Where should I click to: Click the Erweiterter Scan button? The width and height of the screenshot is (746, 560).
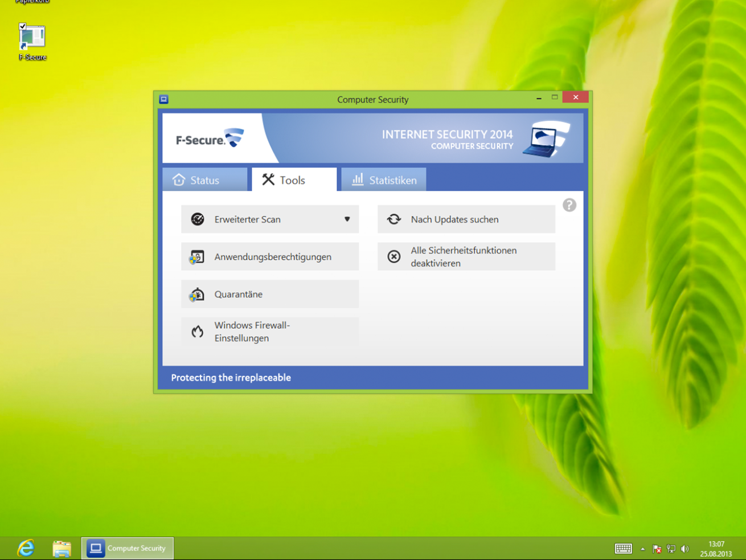(270, 219)
